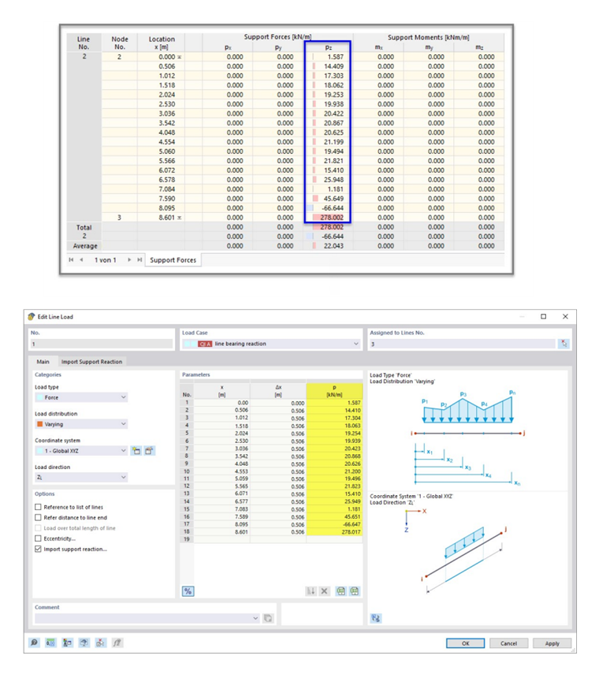Open the Load distribution Varying dropdown
The image size is (599, 700).
point(123,424)
